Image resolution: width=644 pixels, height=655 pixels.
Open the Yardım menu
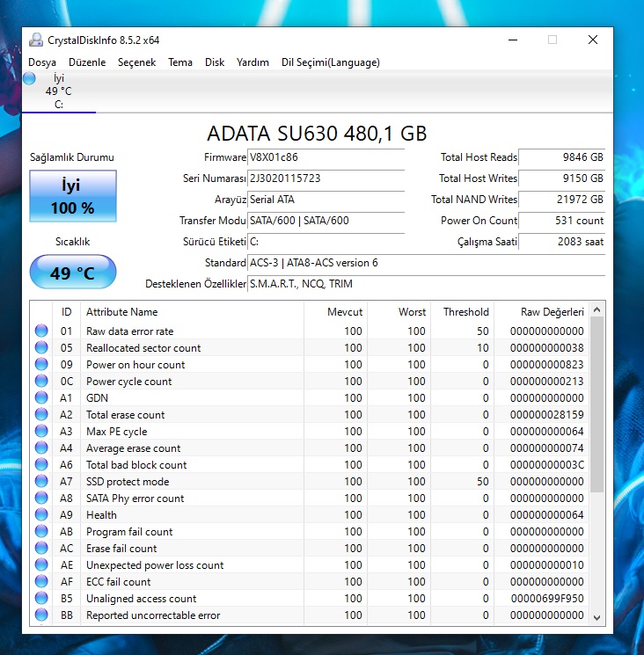(x=252, y=62)
